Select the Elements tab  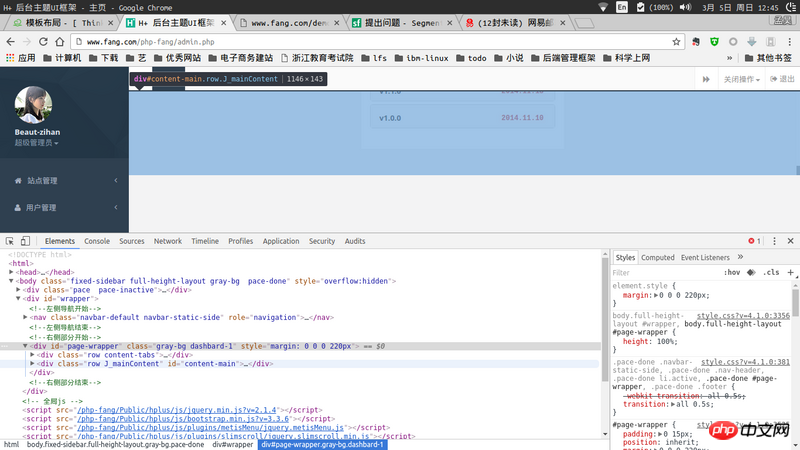pos(60,241)
